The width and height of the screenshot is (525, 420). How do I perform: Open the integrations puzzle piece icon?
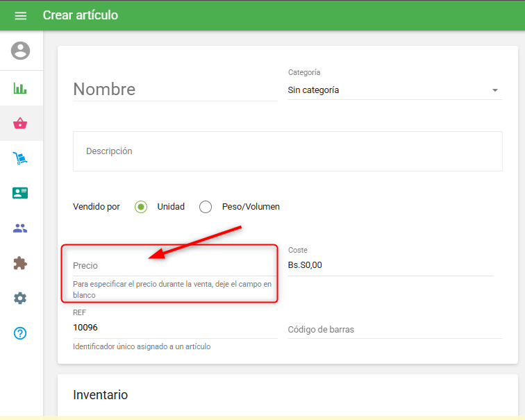20,263
